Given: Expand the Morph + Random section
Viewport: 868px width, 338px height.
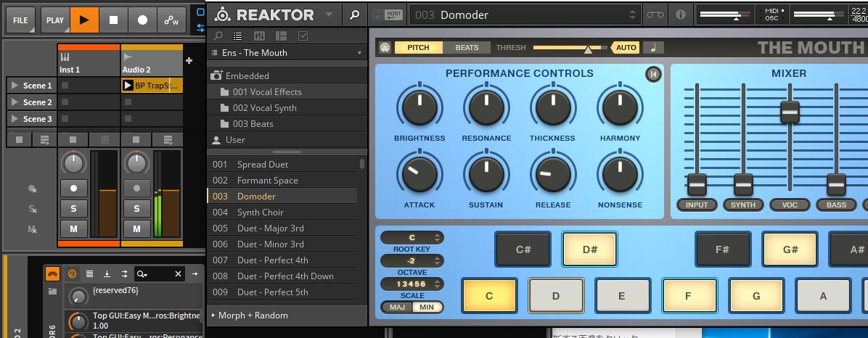Looking at the screenshot, I should point(287,316).
